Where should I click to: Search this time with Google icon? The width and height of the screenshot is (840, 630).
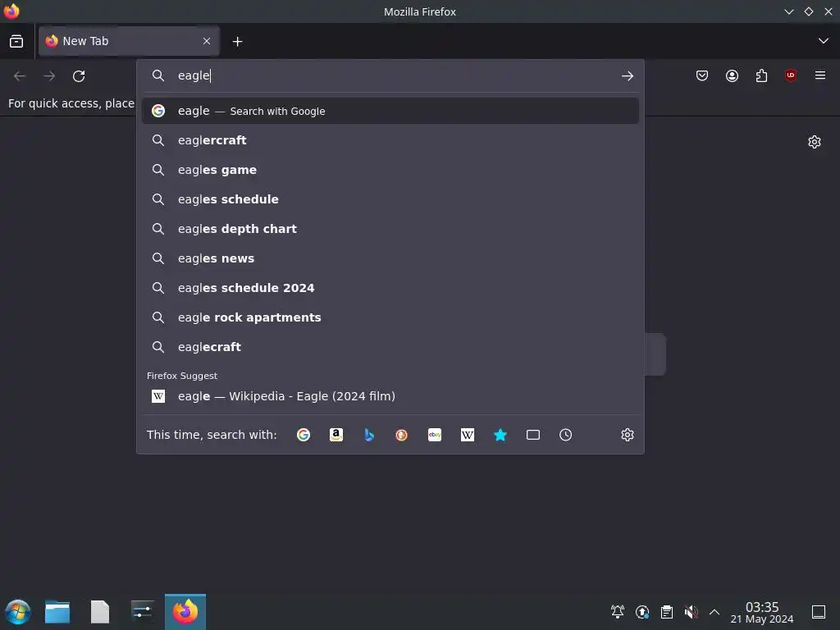tap(304, 435)
